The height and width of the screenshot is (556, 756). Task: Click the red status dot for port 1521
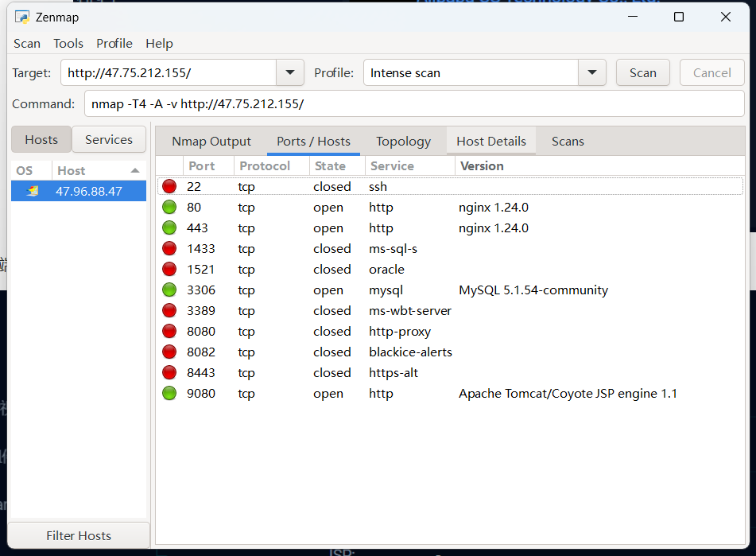pyautogui.click(x=169, y=269)
